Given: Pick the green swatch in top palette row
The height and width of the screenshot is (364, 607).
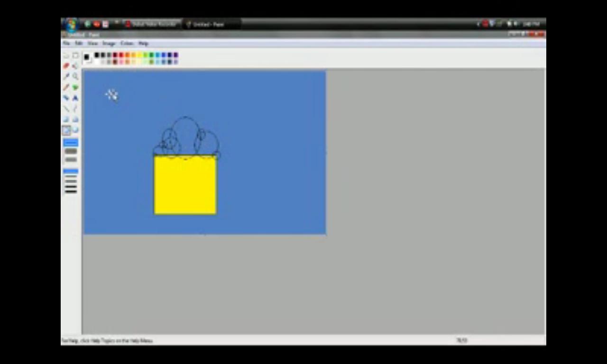Looking at the screenshot, I should tap(151, 55).
